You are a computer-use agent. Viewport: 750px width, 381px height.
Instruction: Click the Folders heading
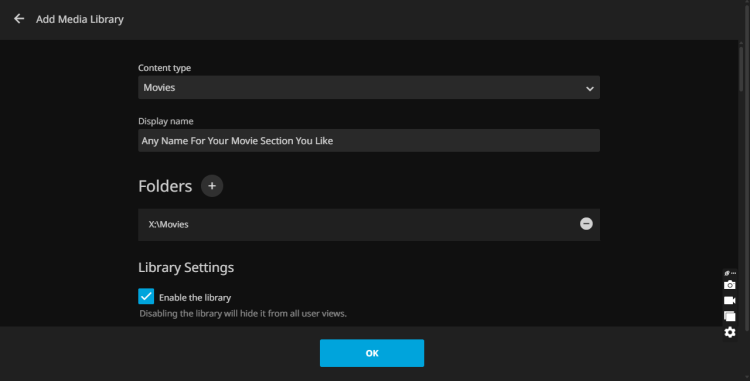165,186
